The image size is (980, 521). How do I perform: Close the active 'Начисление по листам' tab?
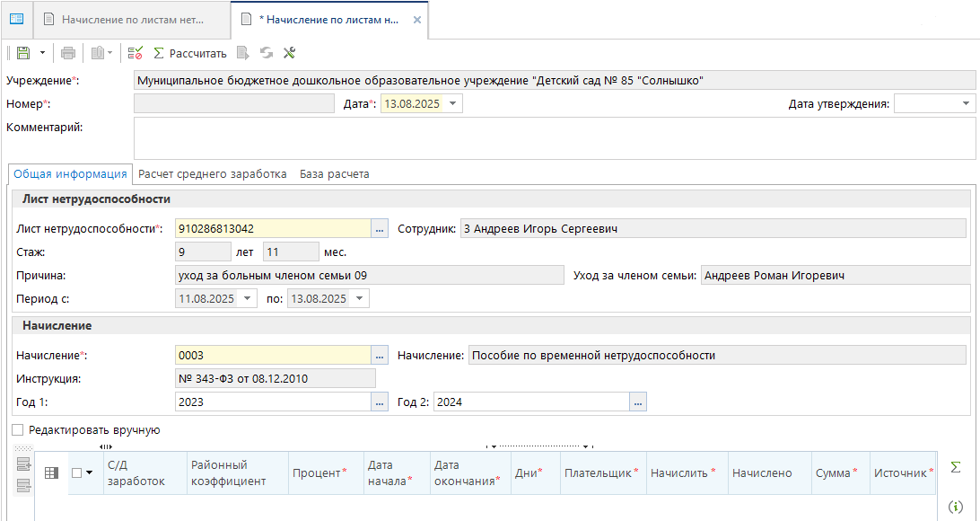tap(416, 20)
